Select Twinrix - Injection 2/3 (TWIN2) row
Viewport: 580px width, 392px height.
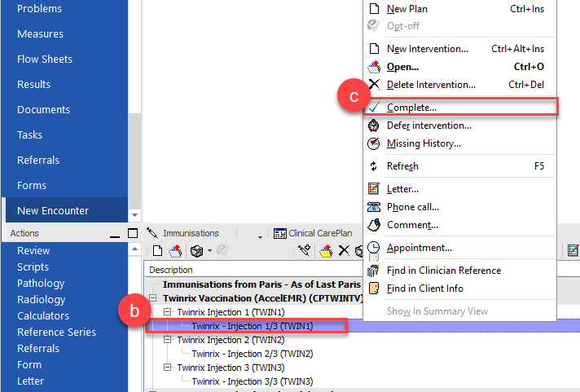tap(253, 354)
